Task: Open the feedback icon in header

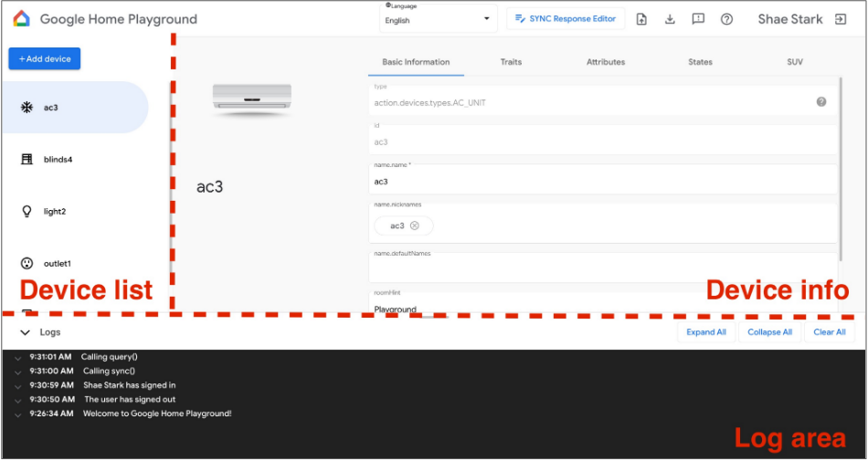Action: click(x=698, y=19)
